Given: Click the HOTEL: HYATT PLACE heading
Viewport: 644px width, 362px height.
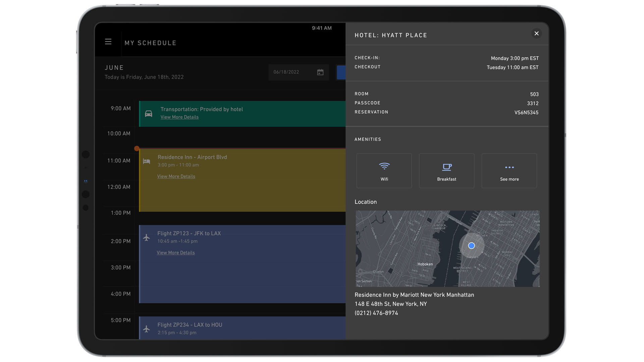Looking at the screenshot, I should 391,35.
